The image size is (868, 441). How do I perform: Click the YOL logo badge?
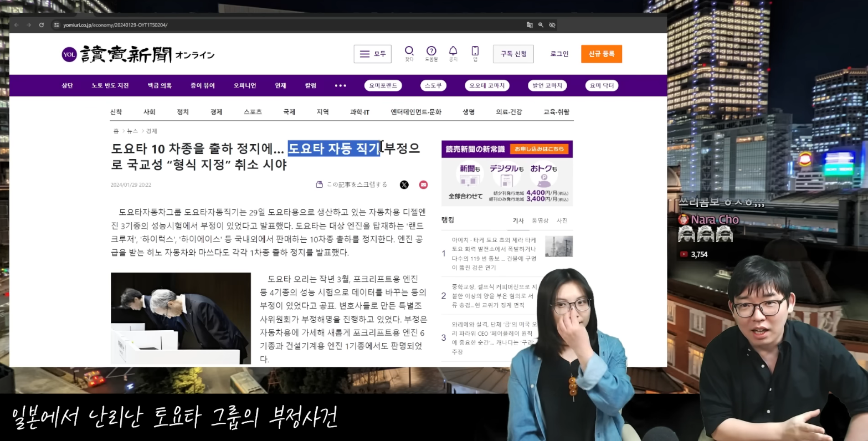coord(69,54)
